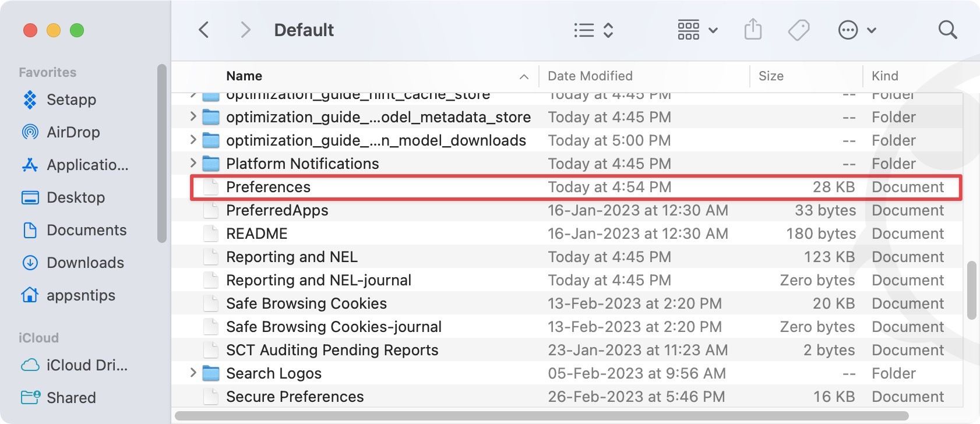
Task: Open the More actions ellipsis menu
Action: (856, 30)
